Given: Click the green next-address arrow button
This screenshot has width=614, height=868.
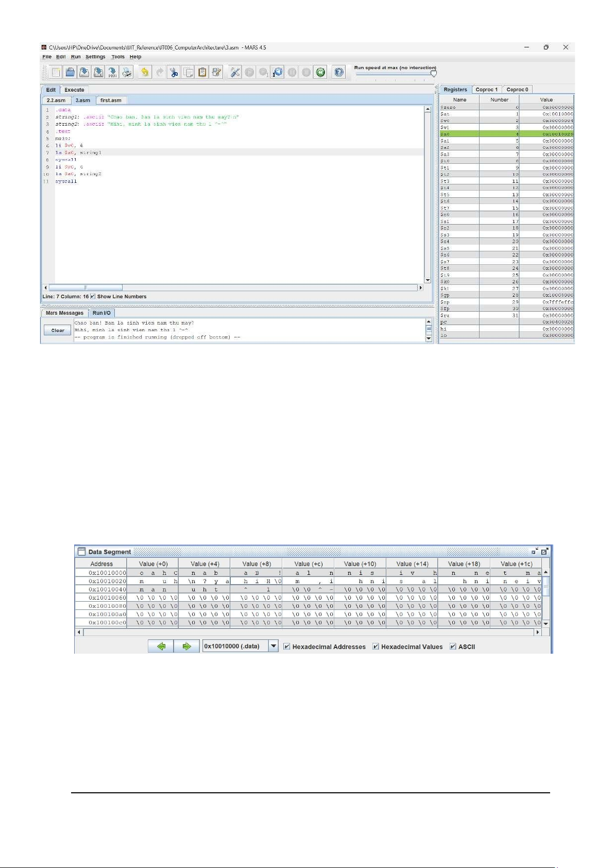Looking at the screenshot, I should 186,646.
